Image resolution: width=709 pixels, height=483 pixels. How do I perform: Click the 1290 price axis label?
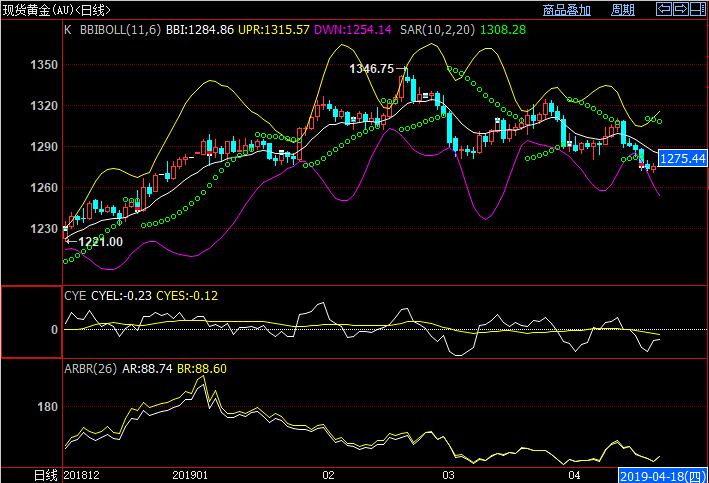point(44,147)
